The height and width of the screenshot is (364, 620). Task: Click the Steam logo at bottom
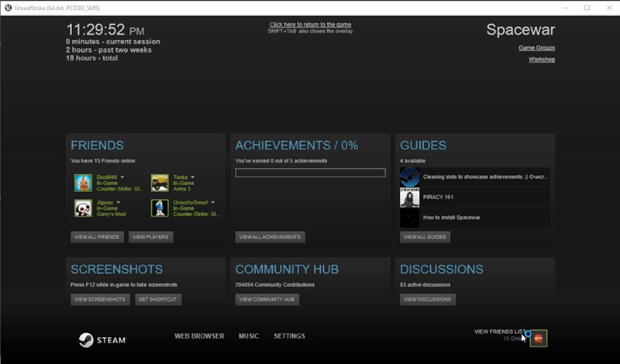click(102, 340)
